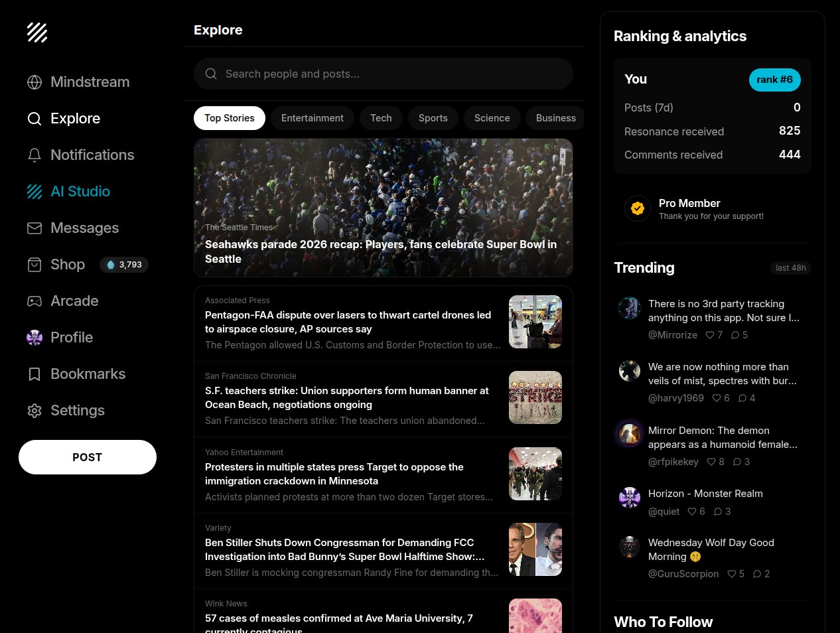This screenshot has width=840, height=633.
Task: Open Arcade gamepad icon
Action: [x=35, y=301]
